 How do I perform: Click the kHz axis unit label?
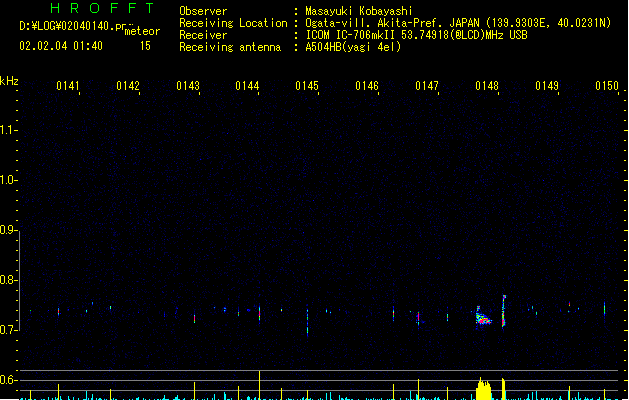point(9,81)
